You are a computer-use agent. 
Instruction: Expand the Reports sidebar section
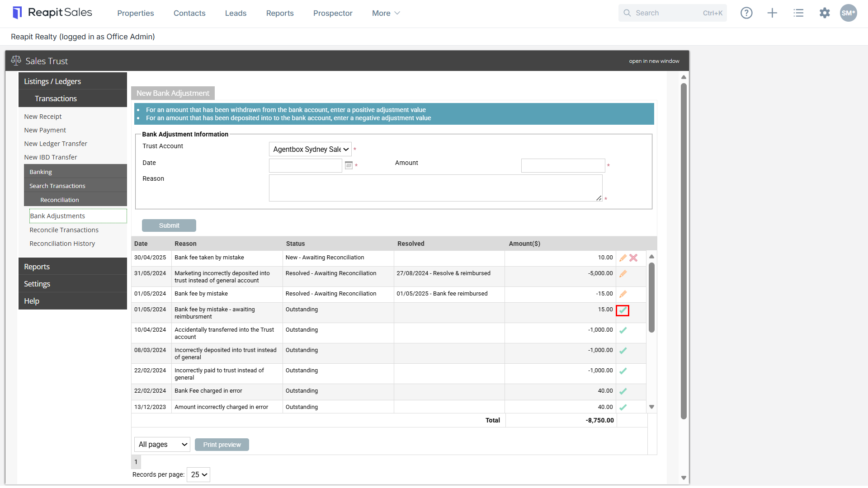(x=73, y=267)
